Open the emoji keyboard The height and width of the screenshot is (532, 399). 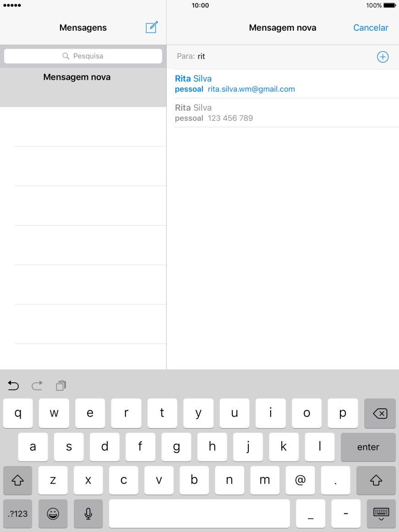coord(53,514)
